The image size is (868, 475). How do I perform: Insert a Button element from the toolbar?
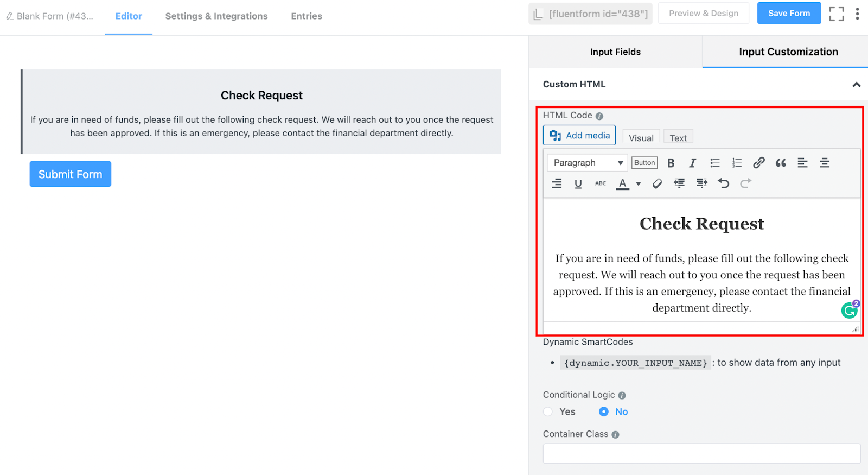click(644, 163)
